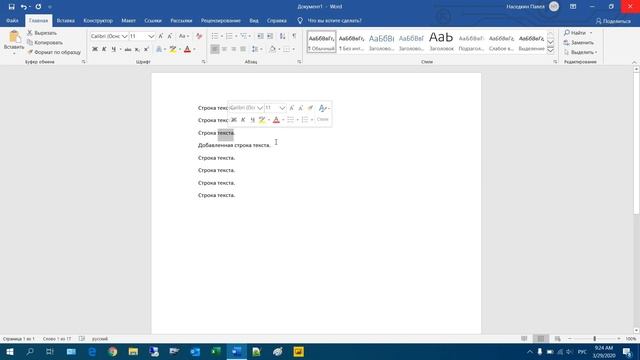
Task: Apply yellow highlight color in the ribbon
Action: tap(173, 49)
